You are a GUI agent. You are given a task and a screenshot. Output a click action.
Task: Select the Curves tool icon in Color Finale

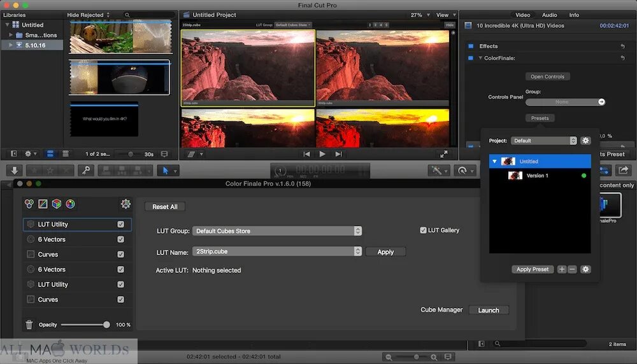(43, 204)
